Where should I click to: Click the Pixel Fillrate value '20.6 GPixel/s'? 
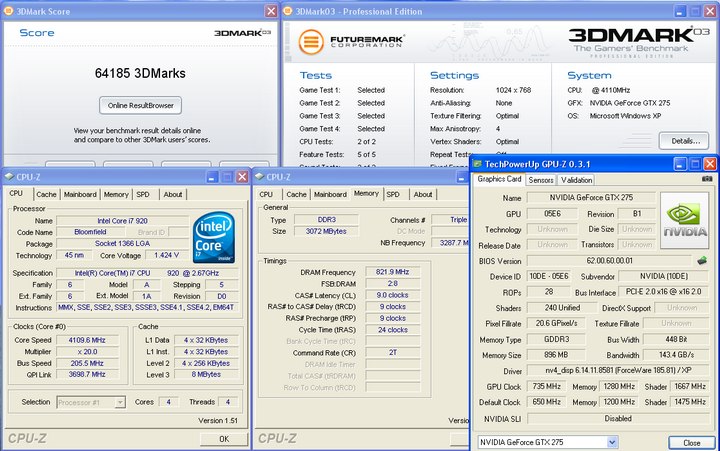(556, 323)
